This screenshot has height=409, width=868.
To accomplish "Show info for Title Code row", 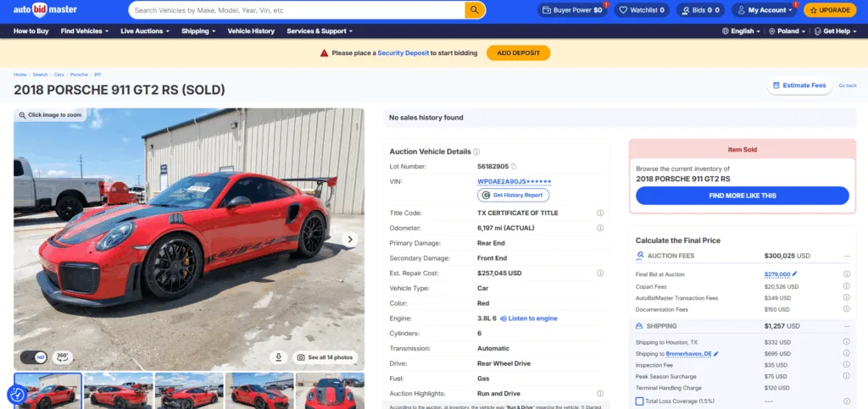I will [600, 213].
